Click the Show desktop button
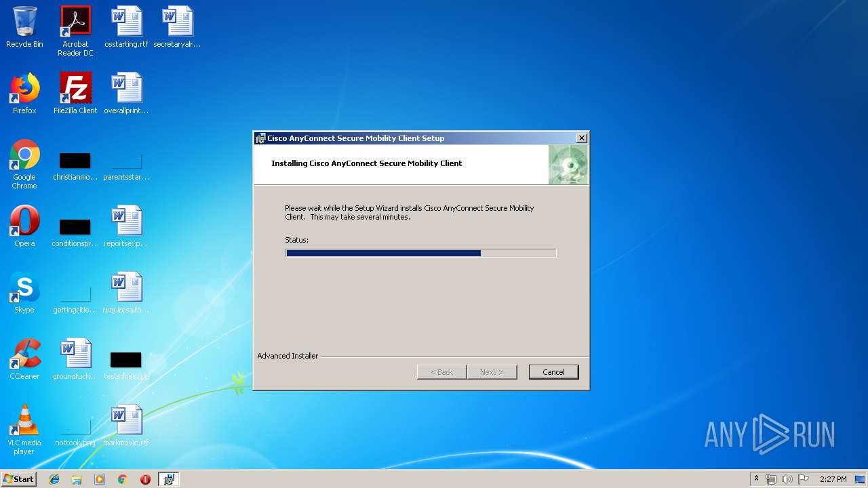Screen dimensions: 868x488 [x=861, y=479]
